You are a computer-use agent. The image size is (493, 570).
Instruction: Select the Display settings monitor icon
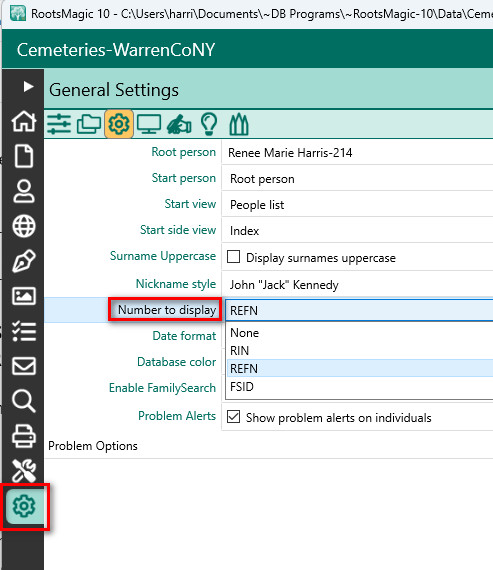(149, 124)
